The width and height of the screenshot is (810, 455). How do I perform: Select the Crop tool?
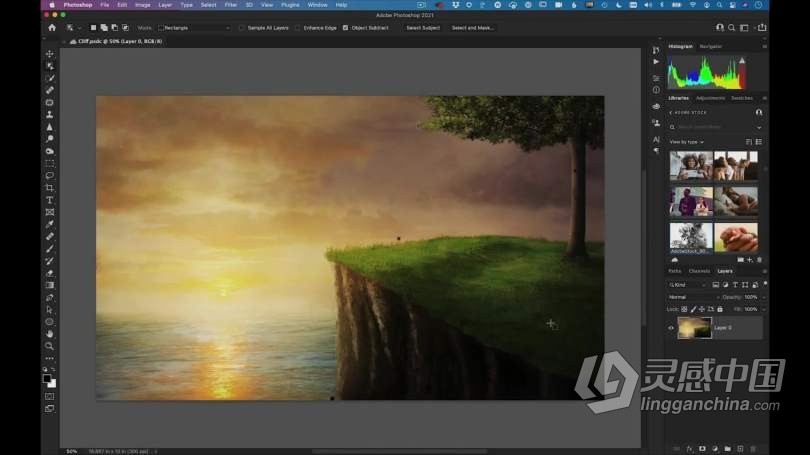coord(50,188)
